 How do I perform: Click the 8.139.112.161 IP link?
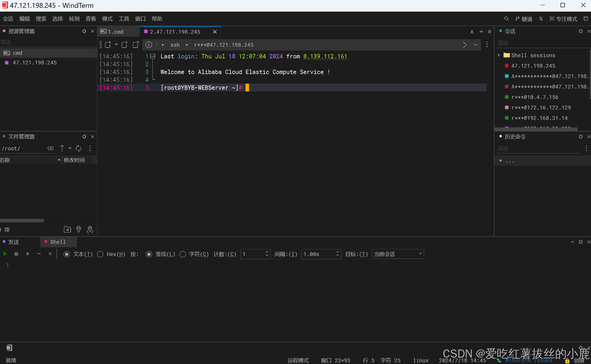pos(325,56)
